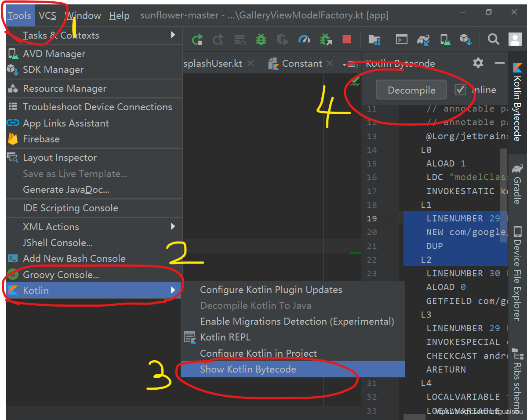Click bytecode line 'INVOKESTATIC'

coord(460,191)
